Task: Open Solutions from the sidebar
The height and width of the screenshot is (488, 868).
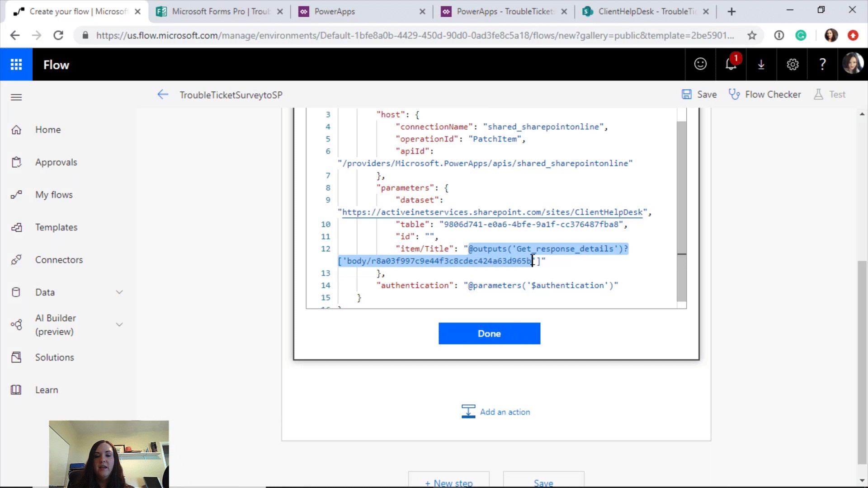Action: coord(54,357)
